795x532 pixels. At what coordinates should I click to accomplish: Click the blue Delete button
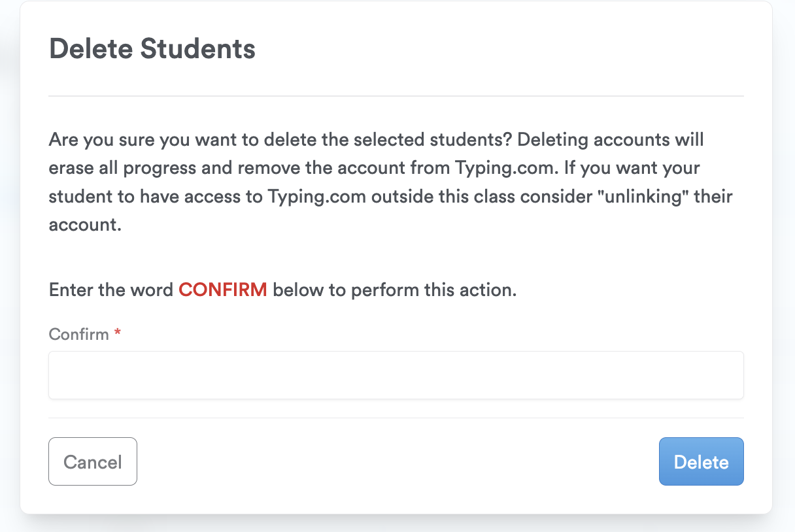pos(701,461)
